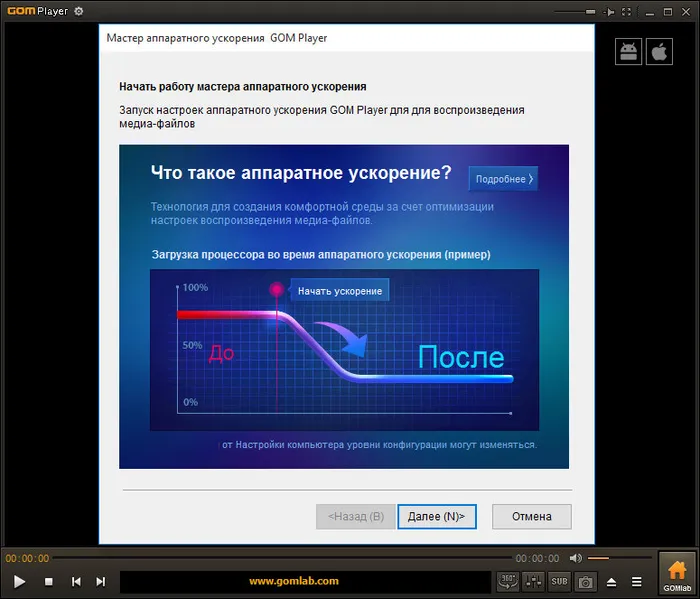Viewport: 700px width, 599px height.
Task: Click the Отмена button
Action: click(532, 516)
